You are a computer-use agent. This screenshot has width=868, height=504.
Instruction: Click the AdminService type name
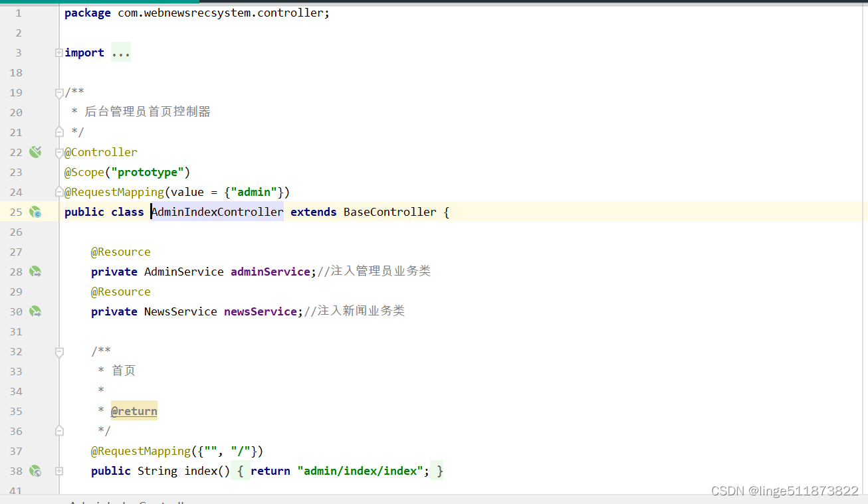[x=184, y=272]
